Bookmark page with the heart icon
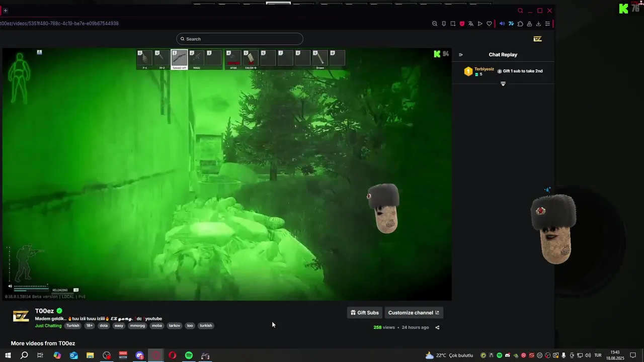 click(489, 24)
